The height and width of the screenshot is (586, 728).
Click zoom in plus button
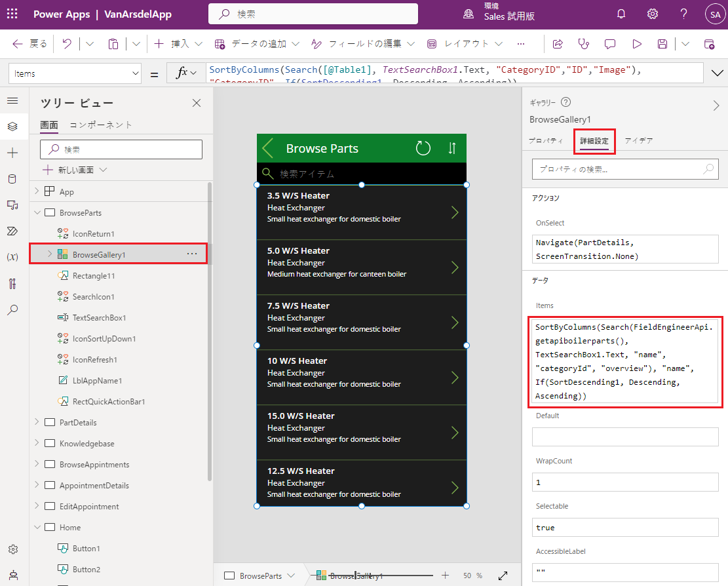[445, 576]
